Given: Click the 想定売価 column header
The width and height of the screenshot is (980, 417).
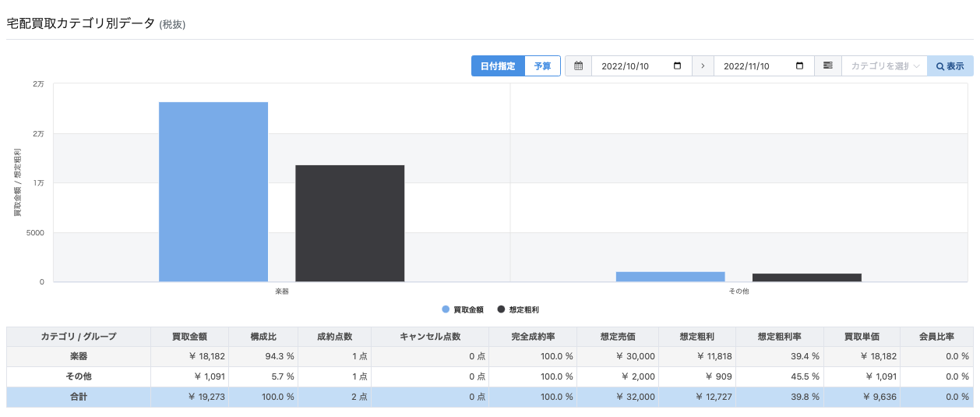Looking at the screenshot, I should click(619, 337).
